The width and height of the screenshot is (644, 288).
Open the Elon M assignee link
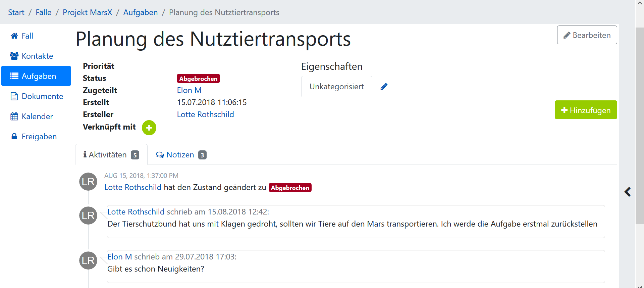click(x=189, y=90)
